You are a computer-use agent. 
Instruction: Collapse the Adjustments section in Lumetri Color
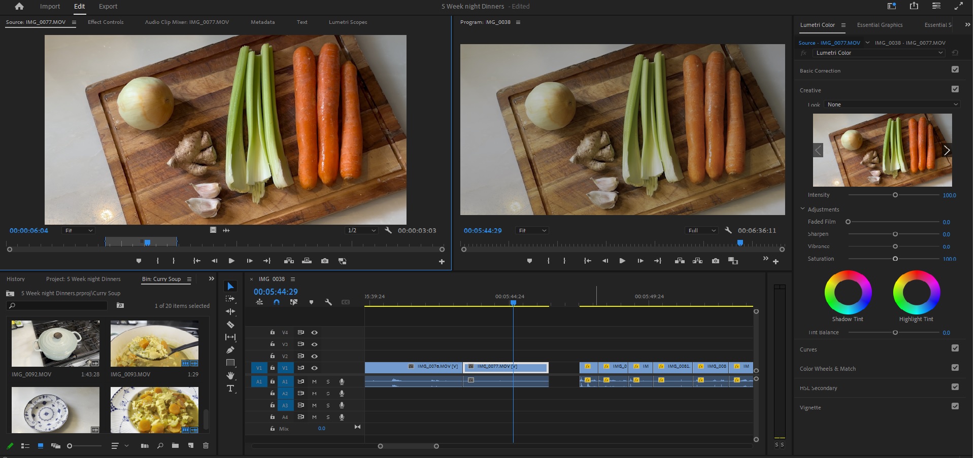803,209
